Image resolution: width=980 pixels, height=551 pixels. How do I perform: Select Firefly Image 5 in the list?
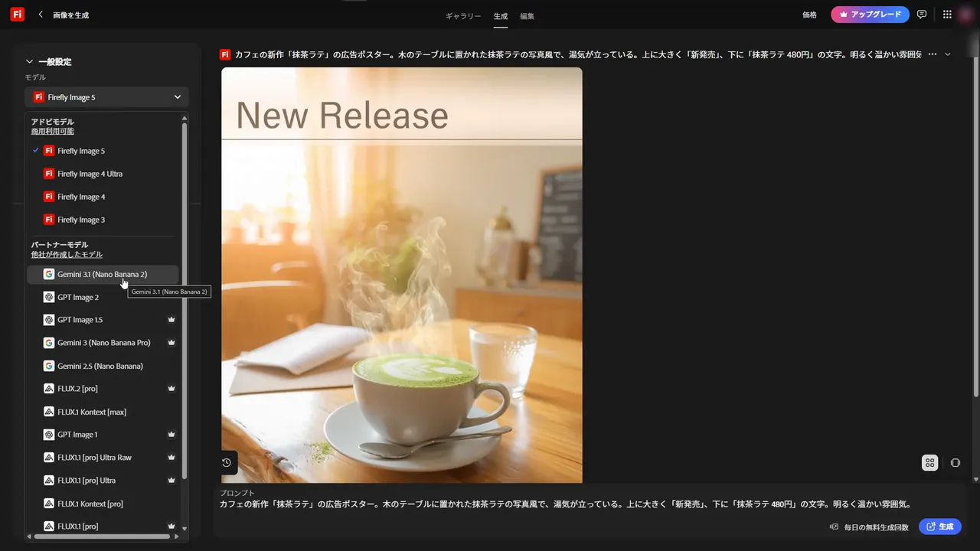click(103, 151)
